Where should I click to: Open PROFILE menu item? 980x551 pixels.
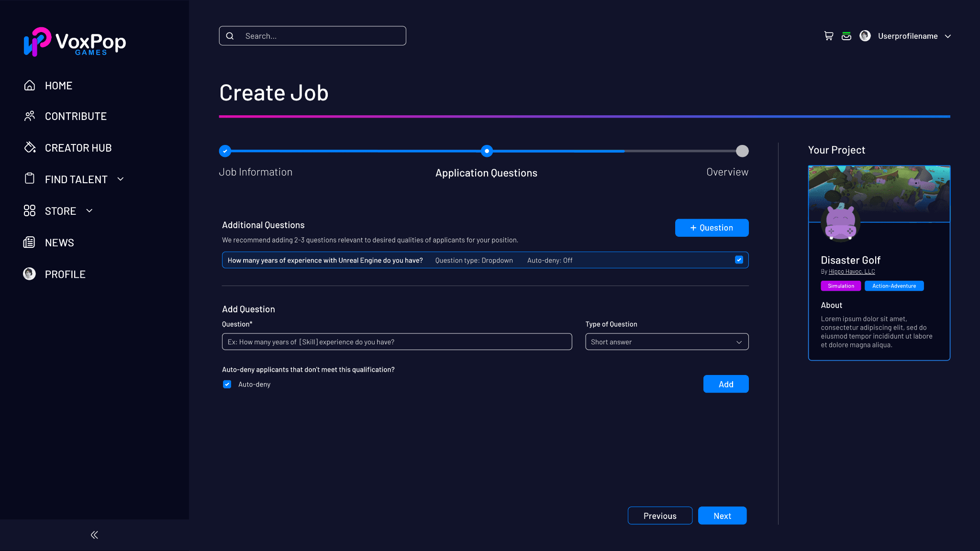(x=65, y=274)
